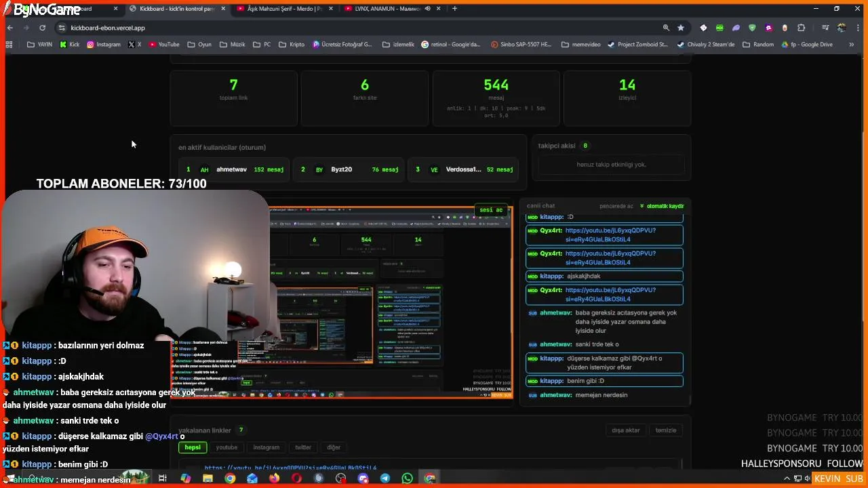Viewport: 868px width, 488px height.
Task: Select the hepsi link filter
Action: [193, 447]
